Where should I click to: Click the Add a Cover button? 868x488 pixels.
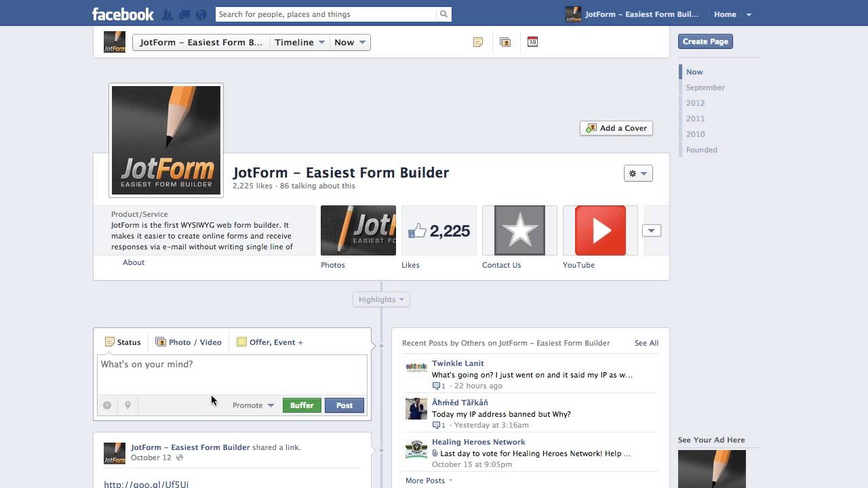[x=616, y=128]
